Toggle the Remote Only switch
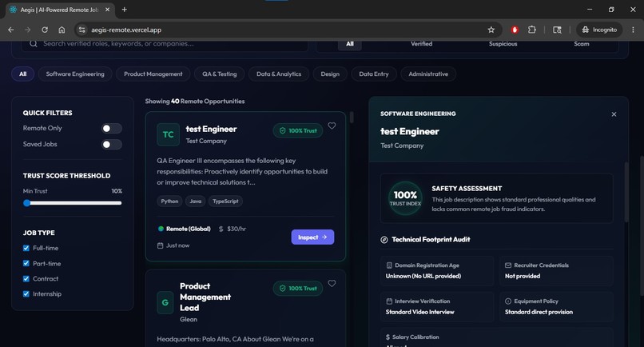The width and height of the screenshot is (644, 347). pyautogui.click(x=111, y=128)
